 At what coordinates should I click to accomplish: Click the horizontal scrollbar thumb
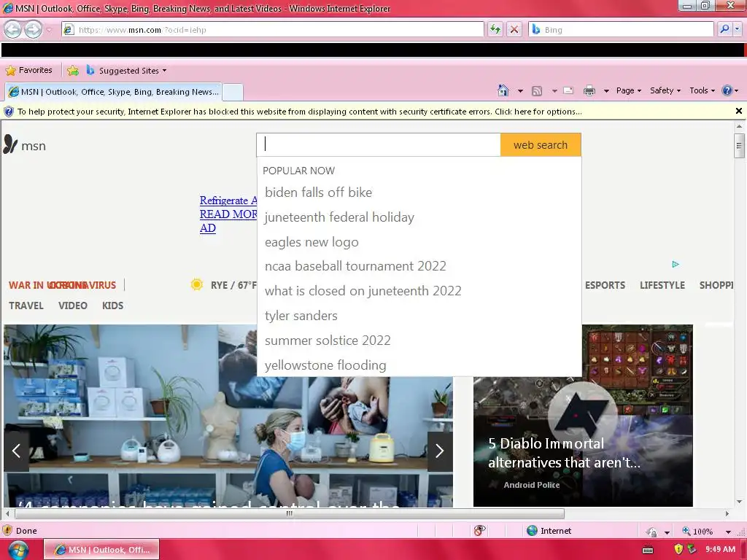point(289,513)
